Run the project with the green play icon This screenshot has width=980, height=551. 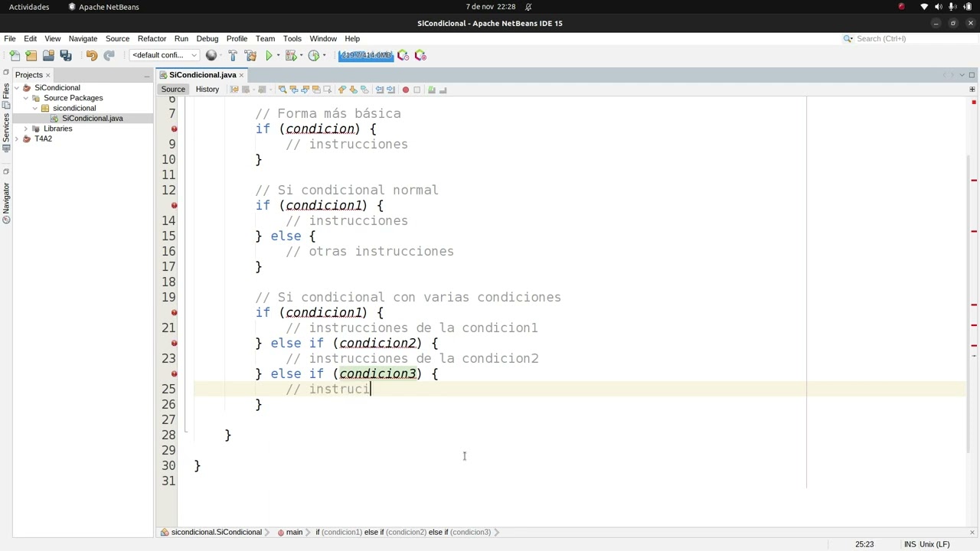click(x=269, y=55)
